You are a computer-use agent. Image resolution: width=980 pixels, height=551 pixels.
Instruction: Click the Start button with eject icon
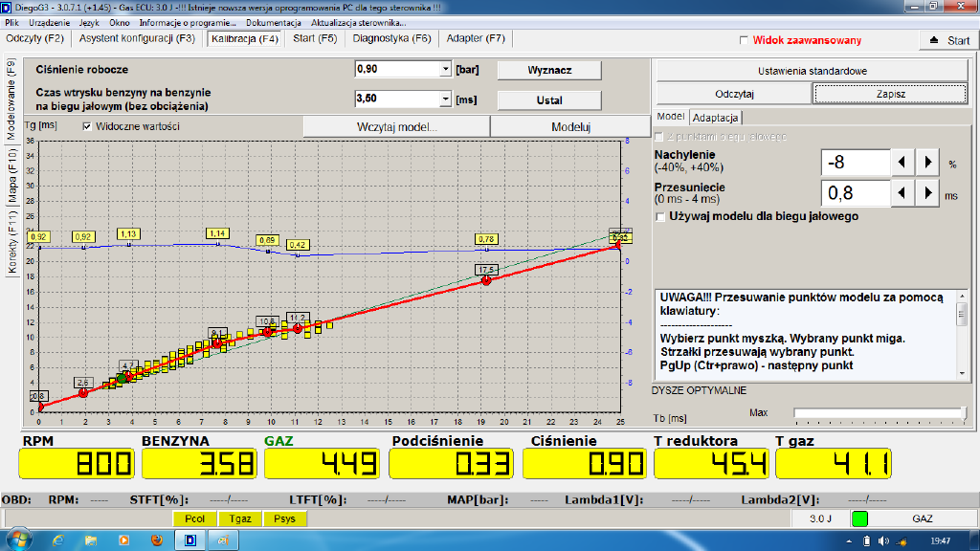tap(949, 40)
